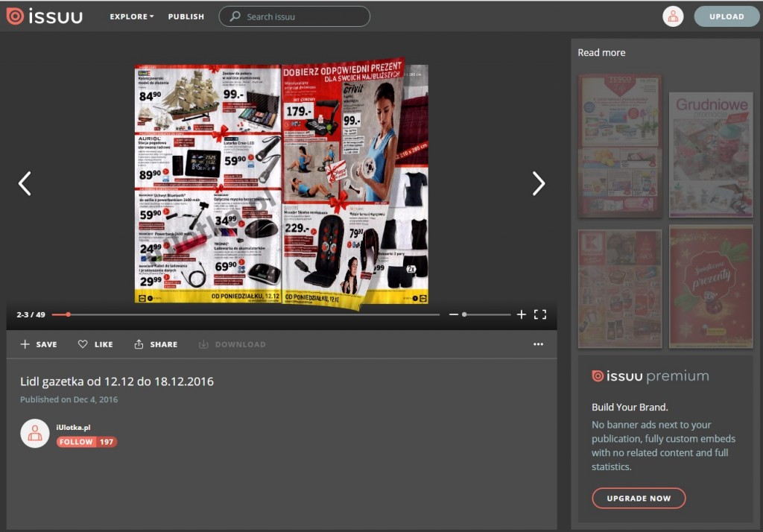Click the Published on Dec 4, 2016 text
Screen dimensions: 763x532
tap(69, 399)
